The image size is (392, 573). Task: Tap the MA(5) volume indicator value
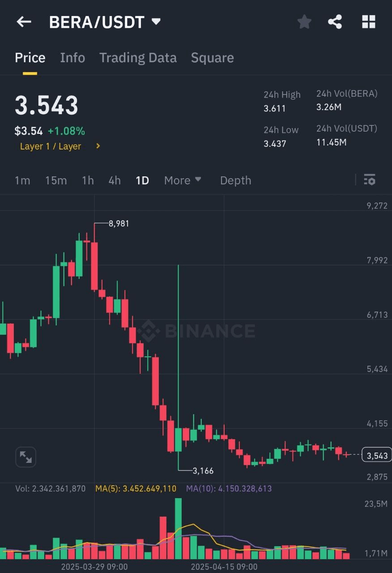tap(136, 488)
